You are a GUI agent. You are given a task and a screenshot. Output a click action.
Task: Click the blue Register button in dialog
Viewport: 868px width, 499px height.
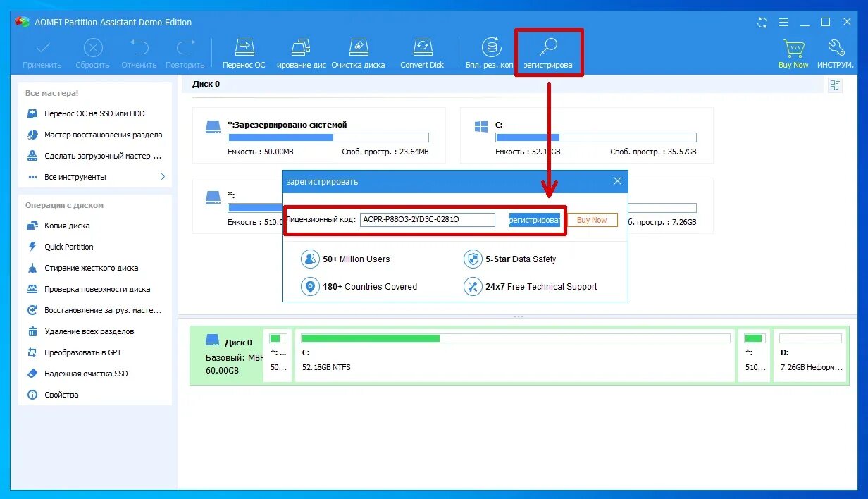point(535,220)
